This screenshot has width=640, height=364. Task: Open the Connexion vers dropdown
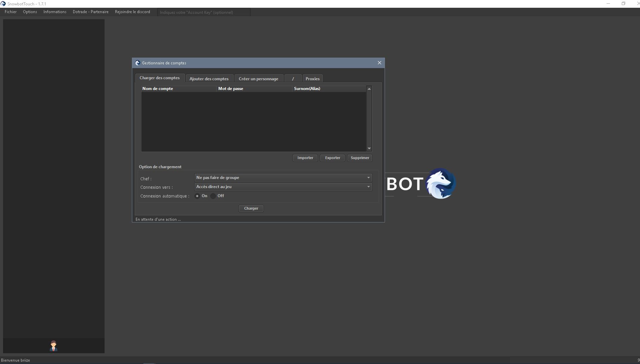283,187
